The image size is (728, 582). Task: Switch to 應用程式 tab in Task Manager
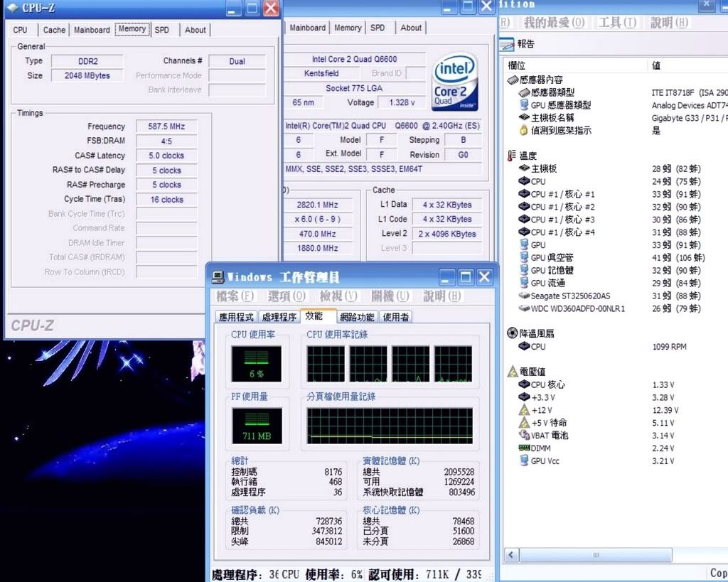tap(236, 317)
